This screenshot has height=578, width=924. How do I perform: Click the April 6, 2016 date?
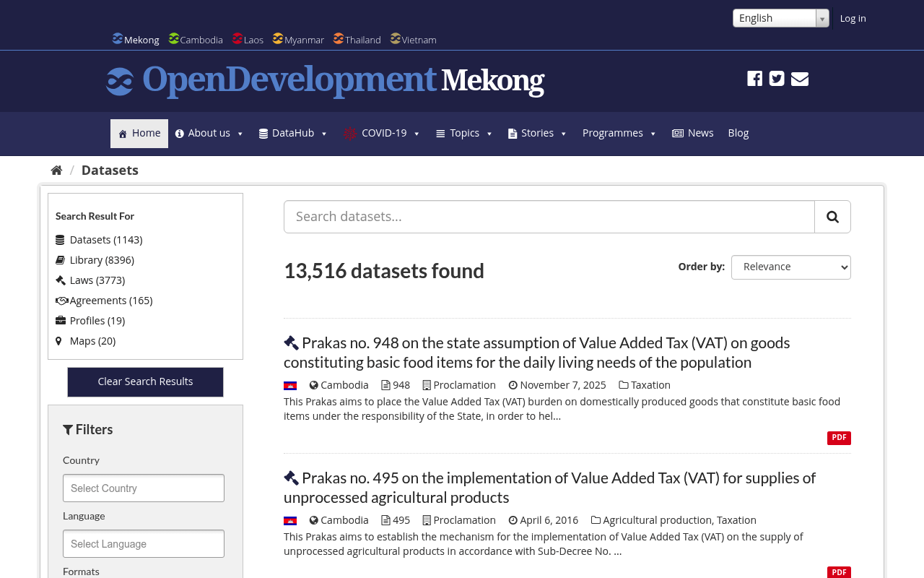tap(549, 520)
